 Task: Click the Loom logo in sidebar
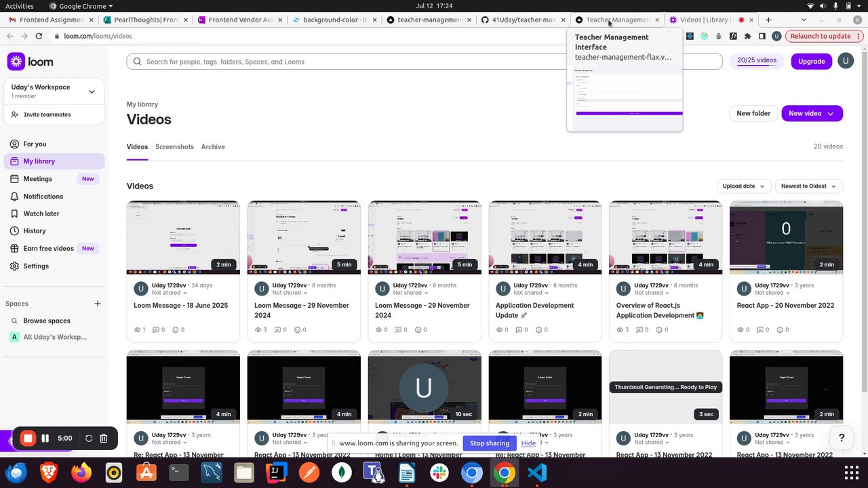coord(30,62)
